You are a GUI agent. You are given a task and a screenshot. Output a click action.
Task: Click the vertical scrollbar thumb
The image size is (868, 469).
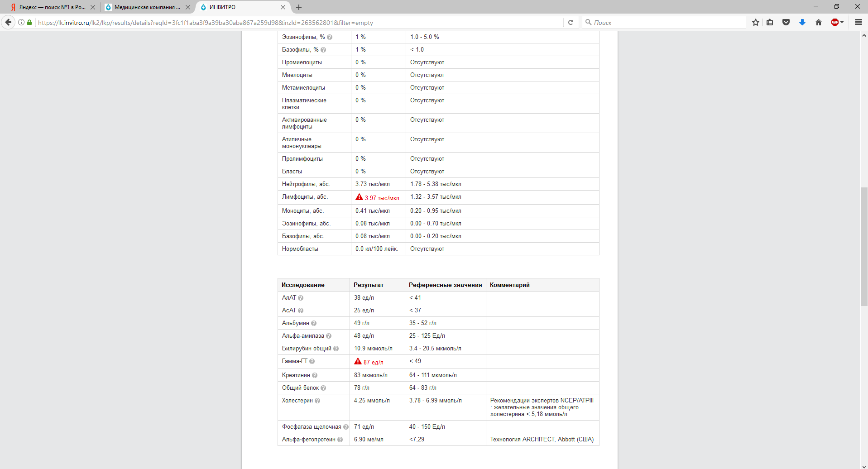pos(864,246)
